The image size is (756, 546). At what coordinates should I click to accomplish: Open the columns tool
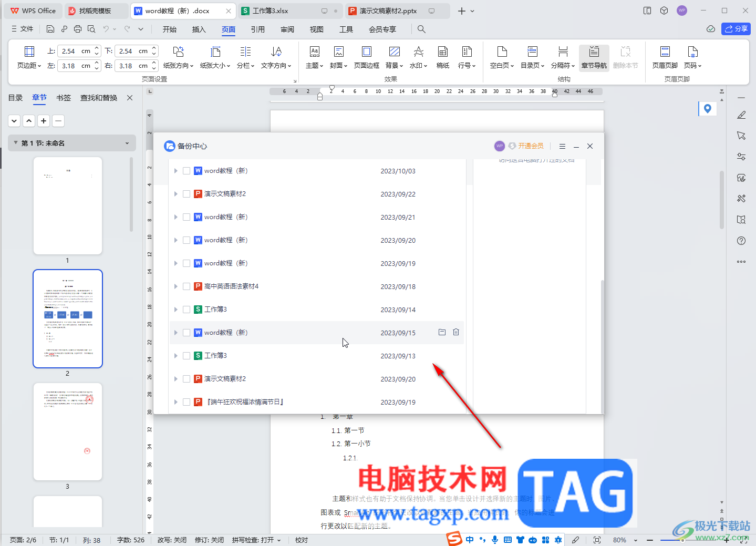tap(245, 57)
